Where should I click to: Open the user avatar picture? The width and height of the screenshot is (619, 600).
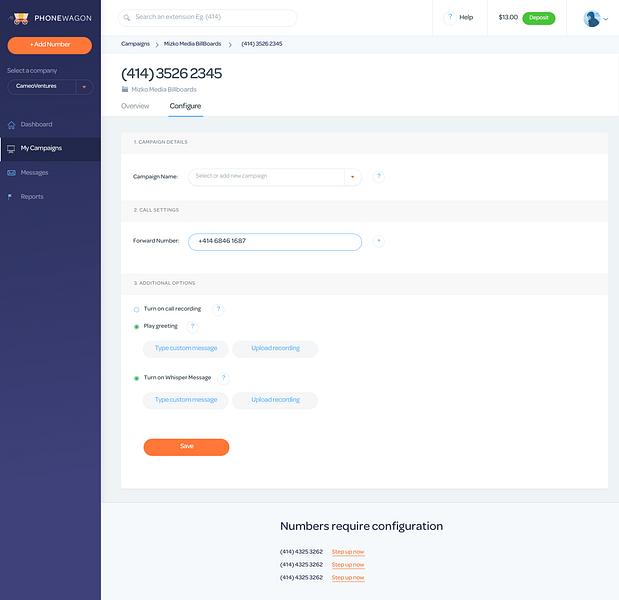(x=591, y=19)
